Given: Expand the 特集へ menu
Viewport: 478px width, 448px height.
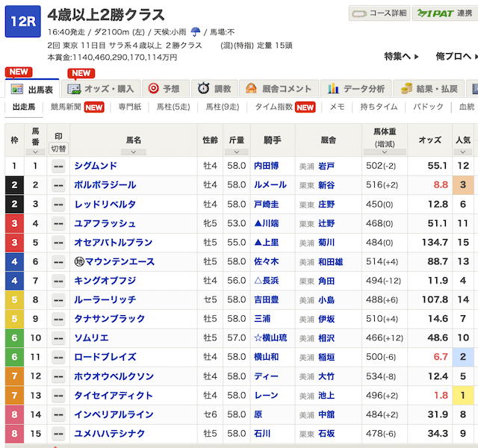Looking at the screenshot, I should pos(401,57).
